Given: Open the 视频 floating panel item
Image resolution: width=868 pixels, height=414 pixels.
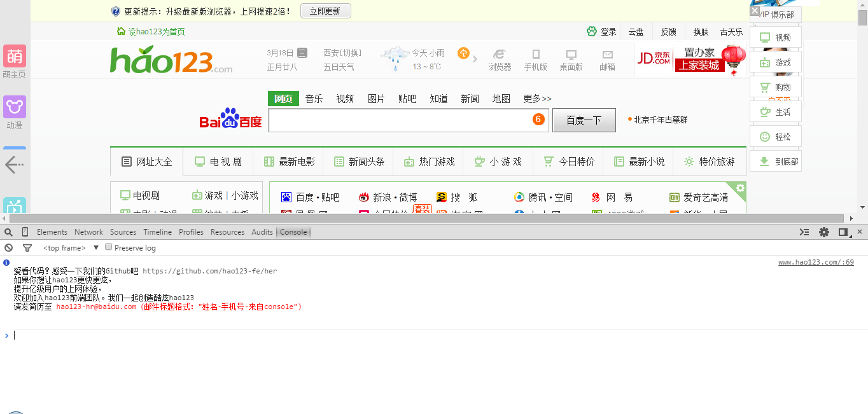Looking at the screenshot, I should pyautogui.click(x=775, y=38).
